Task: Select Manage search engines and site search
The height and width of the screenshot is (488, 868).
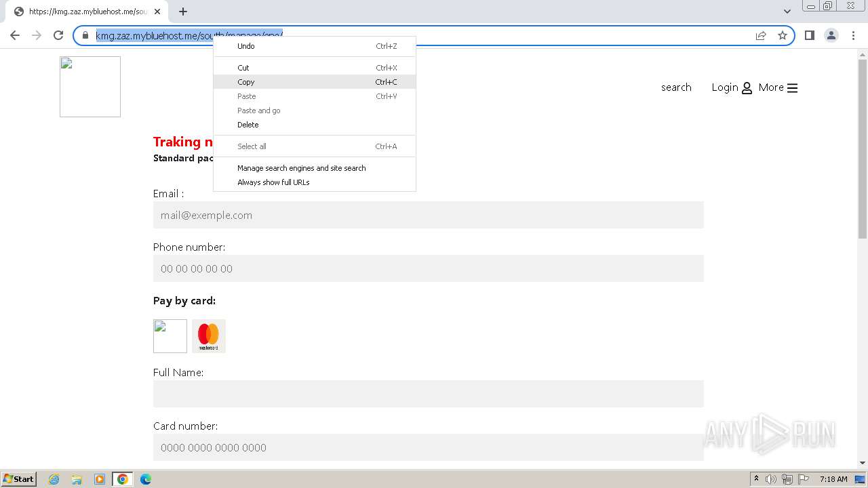Action: click(x=315, y=168)
